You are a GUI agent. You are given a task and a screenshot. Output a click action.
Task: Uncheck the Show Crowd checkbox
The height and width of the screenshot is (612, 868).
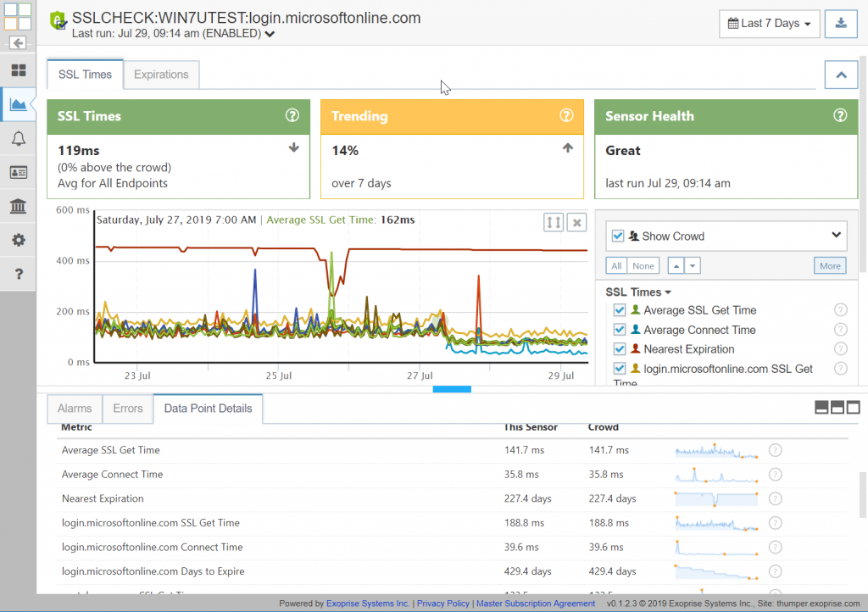(616, 235)
